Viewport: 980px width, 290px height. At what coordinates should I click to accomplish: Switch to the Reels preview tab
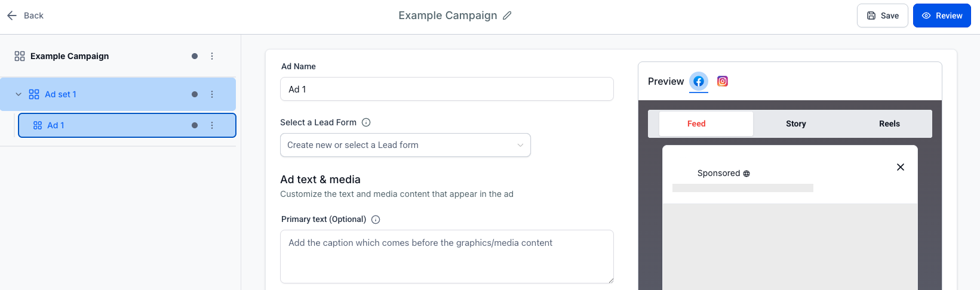(x=889, y=124)
